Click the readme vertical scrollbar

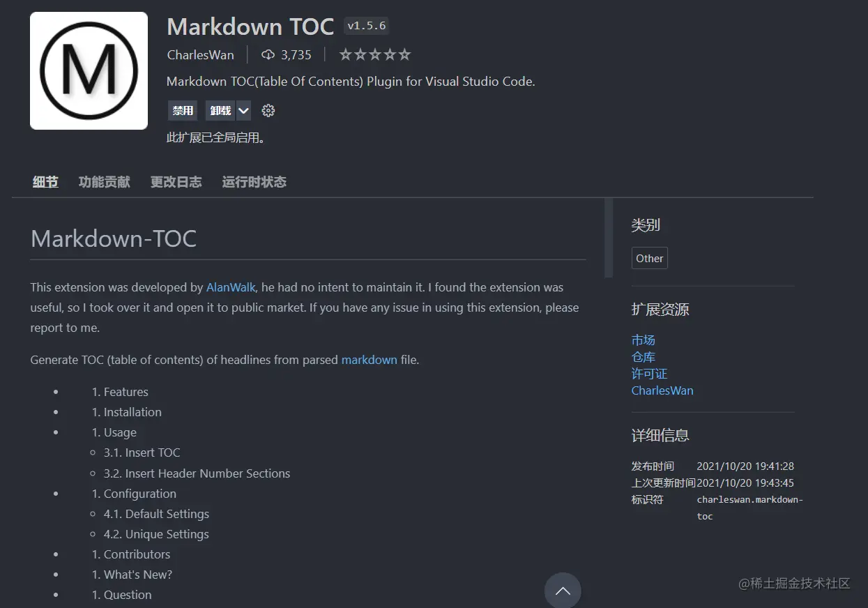[x=609, y=238]
